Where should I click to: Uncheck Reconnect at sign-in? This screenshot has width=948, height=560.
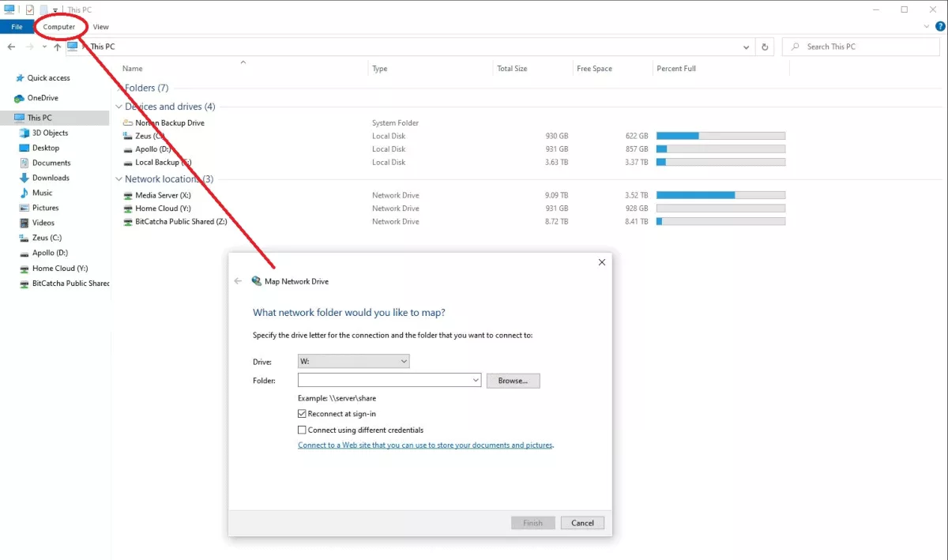302,414
